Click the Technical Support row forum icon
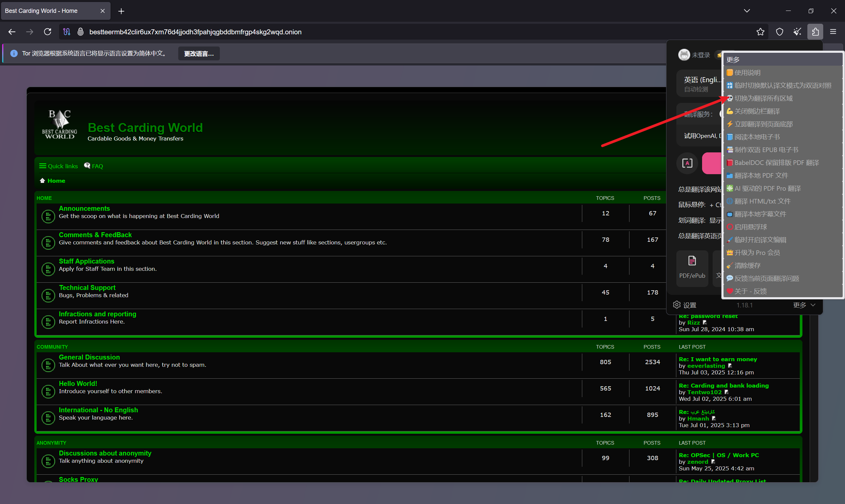The image size is (845, 504). tap(48, 296)
